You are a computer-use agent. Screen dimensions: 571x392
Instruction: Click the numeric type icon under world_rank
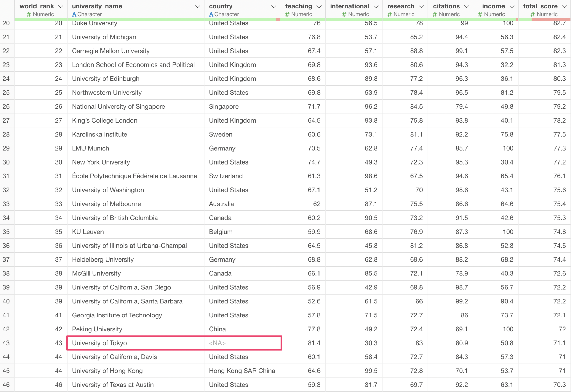pos(29,14)
